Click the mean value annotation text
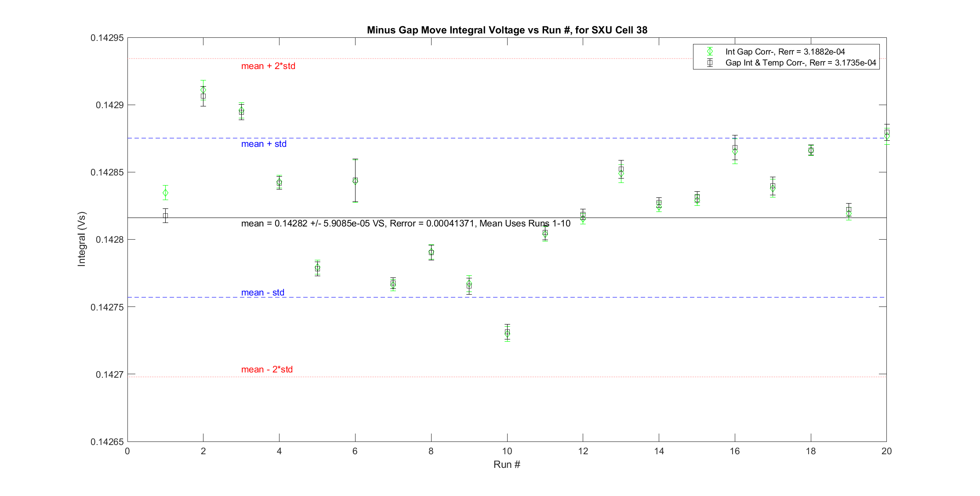The image size is (980, 496). pyautogui.click(x=406, y=223)
